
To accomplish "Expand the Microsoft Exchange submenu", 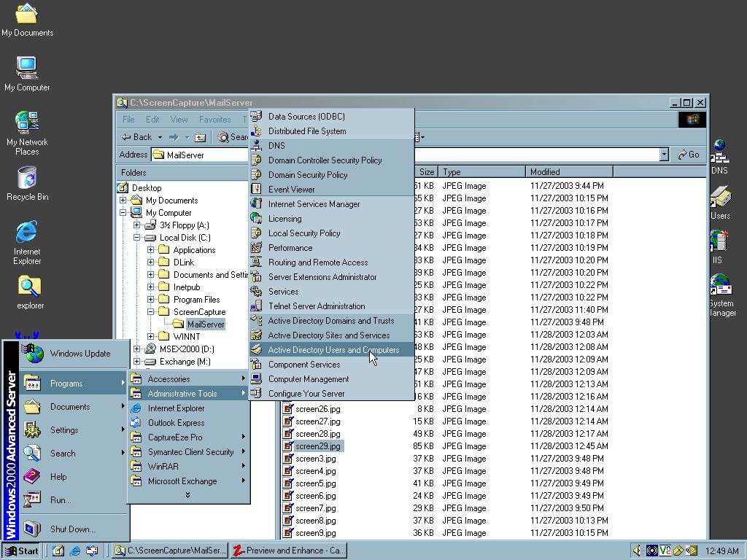I will [x=189, y=481].
